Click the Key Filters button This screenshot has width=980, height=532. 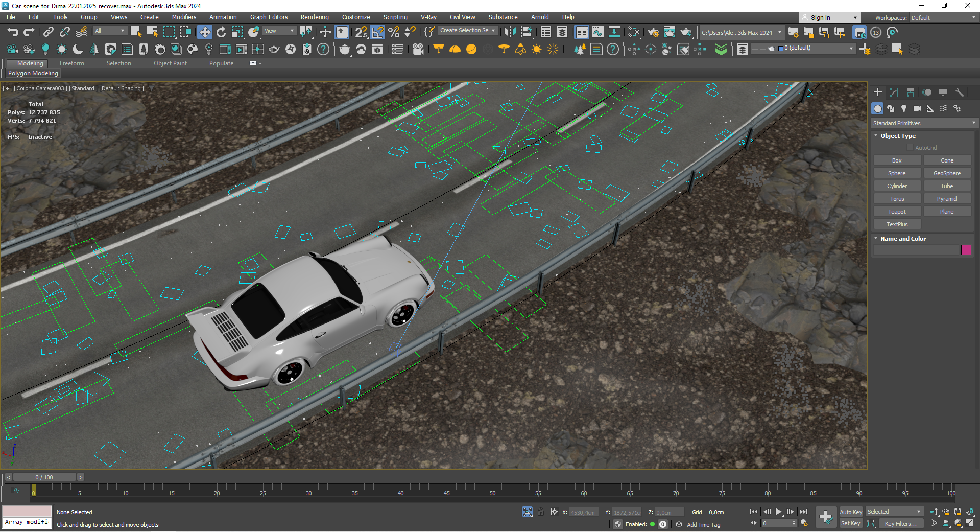pyautogui.click(x=900, y=523)
